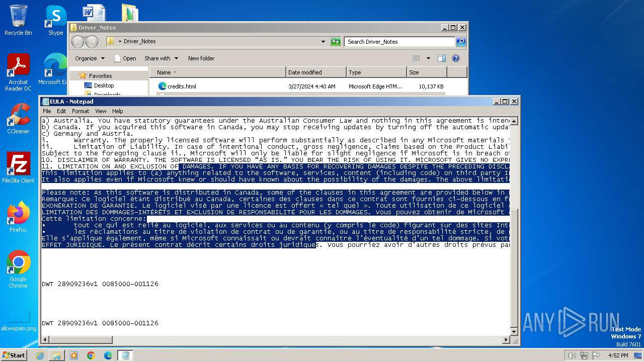Open Internet Explorer from the taskbar

point(40,355)
